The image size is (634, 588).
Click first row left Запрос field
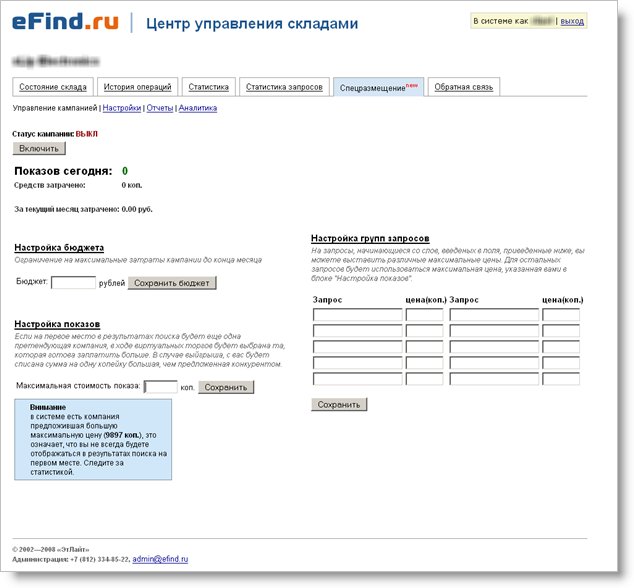tap(357, 315)
